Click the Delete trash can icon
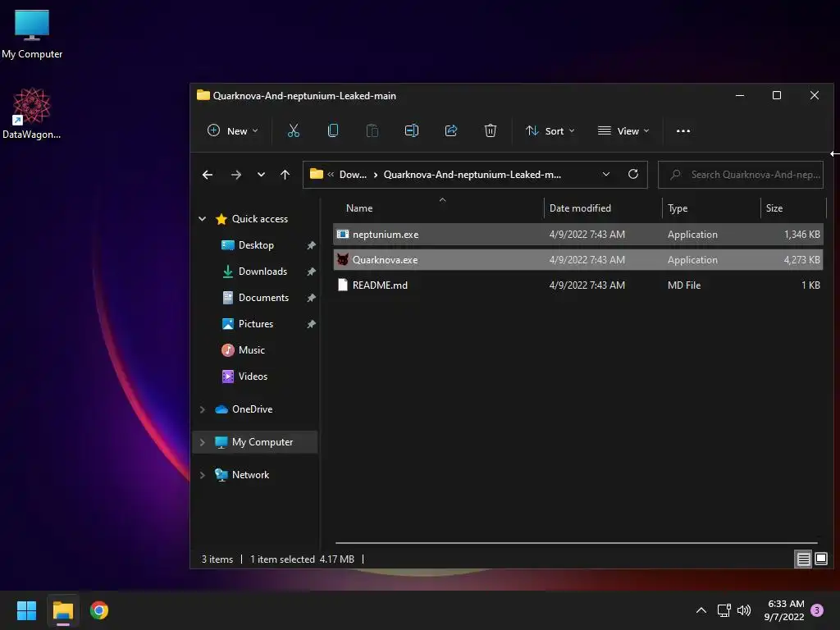 coord(491,130)
